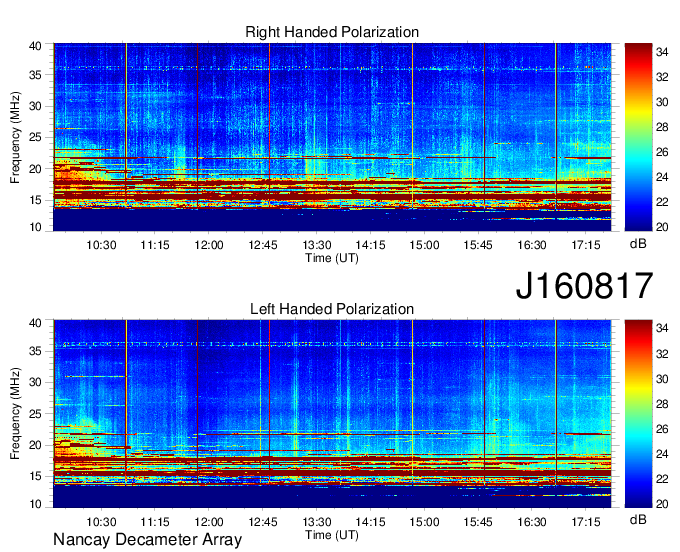Click 14:15 tick on Left Handed time axis

pyautogui.click(x=371, y=522)
